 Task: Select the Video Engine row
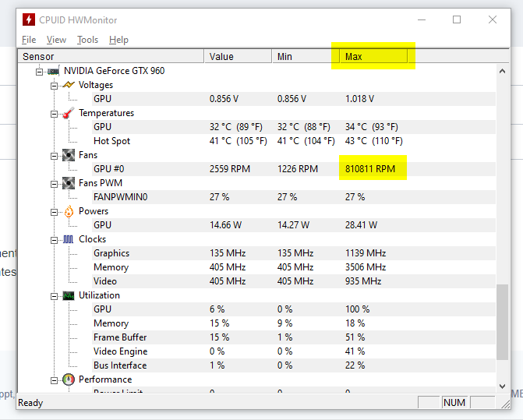294,351
